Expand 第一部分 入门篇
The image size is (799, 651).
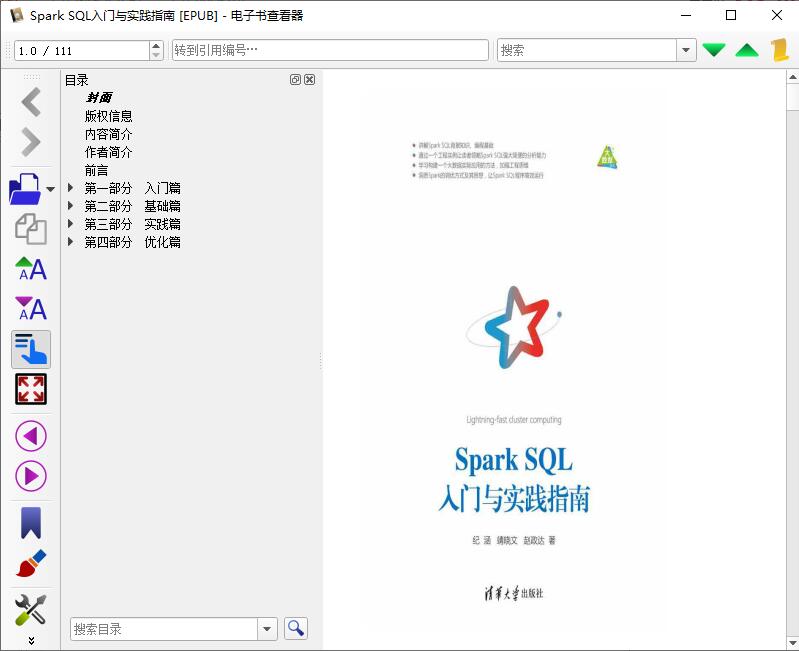tap(71, 188)
